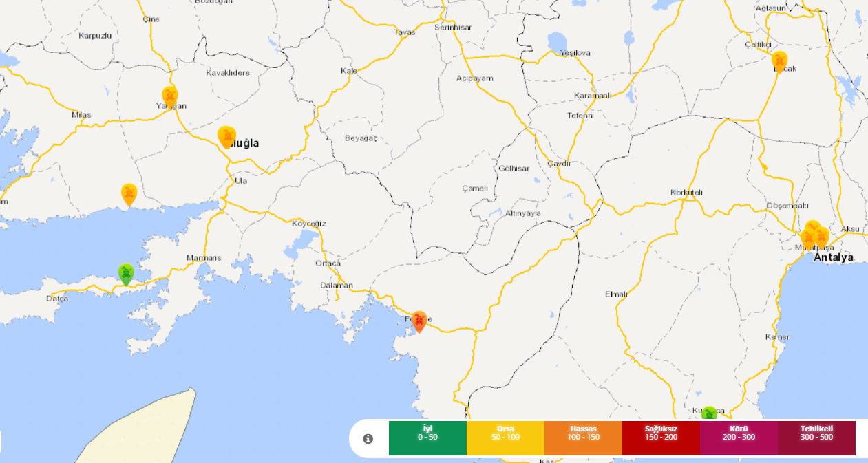Click the Dalaman place label
The height and width of the screenshot is (463, 868).
coord(337,285)
